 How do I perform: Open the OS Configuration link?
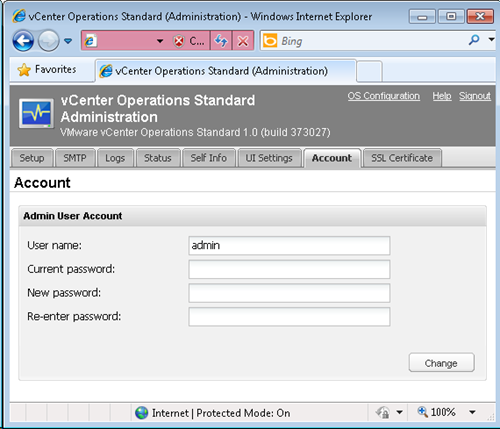[384, 96]
